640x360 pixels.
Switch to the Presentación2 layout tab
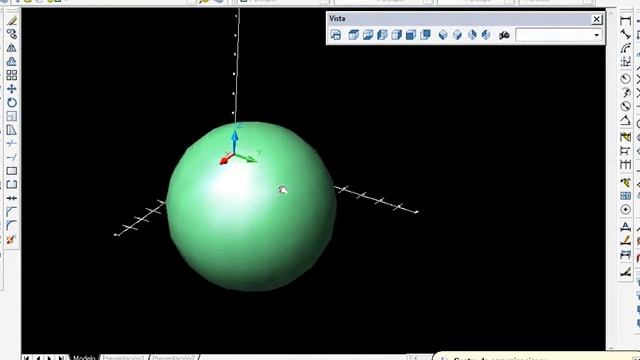173,357
